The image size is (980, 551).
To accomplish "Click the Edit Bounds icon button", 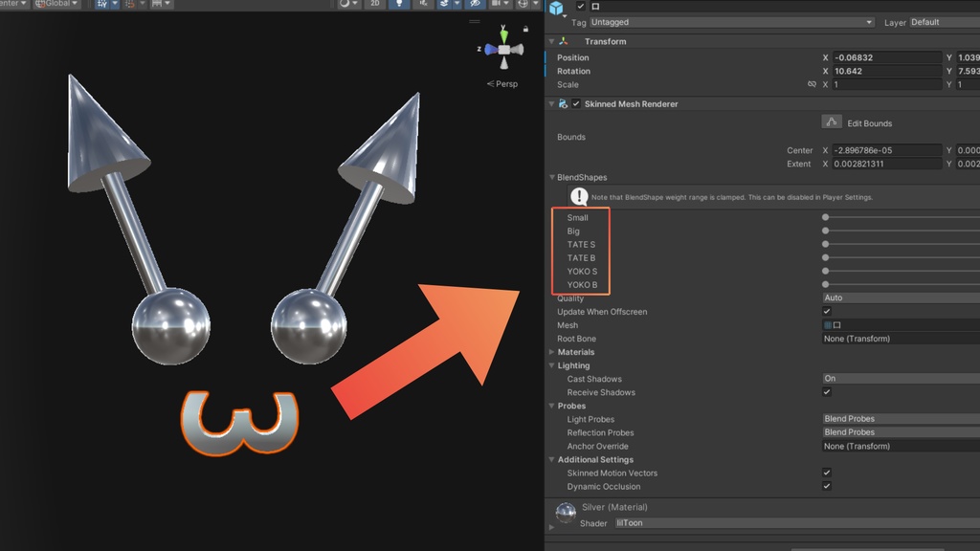I will 832,121.
